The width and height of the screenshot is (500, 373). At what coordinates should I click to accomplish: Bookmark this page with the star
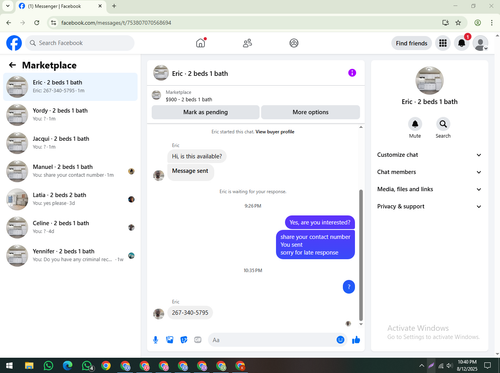pyautogui.click(x=458, y=23)
